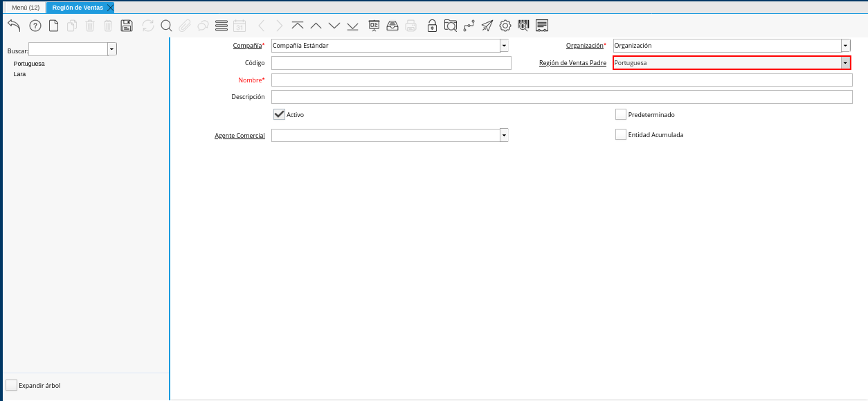Select Lara in the region tree
The height and width of the screenshot is (401, 868).
pyautogui.click(x=19, y=73)
